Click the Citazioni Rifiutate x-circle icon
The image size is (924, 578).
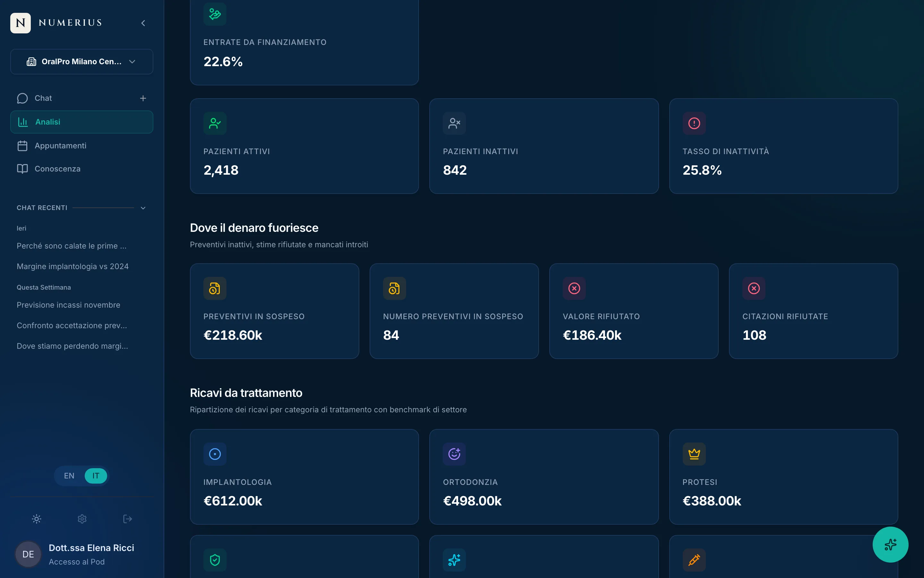coord(754,288)
